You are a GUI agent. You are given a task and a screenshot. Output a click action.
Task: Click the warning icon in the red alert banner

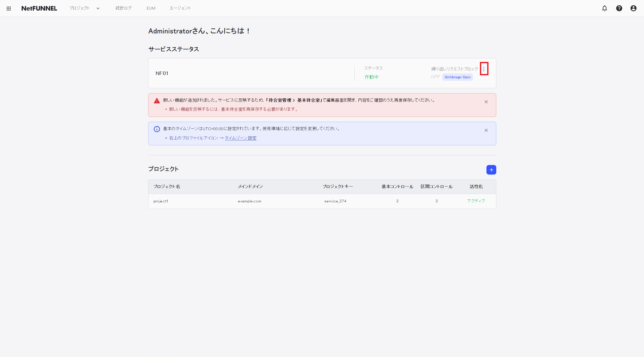[157, 100]
